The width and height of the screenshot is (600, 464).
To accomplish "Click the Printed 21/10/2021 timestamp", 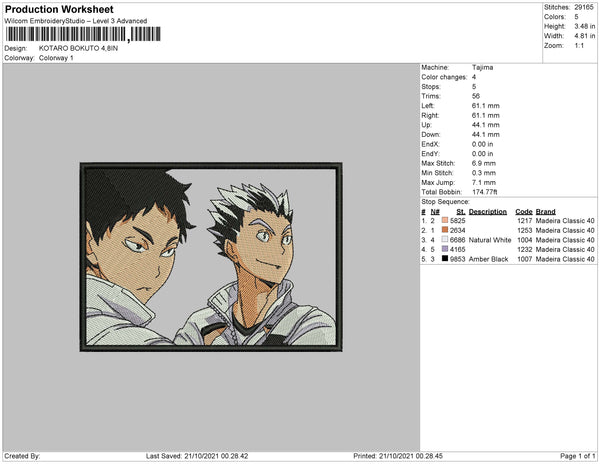I will [x=398, y=456].
